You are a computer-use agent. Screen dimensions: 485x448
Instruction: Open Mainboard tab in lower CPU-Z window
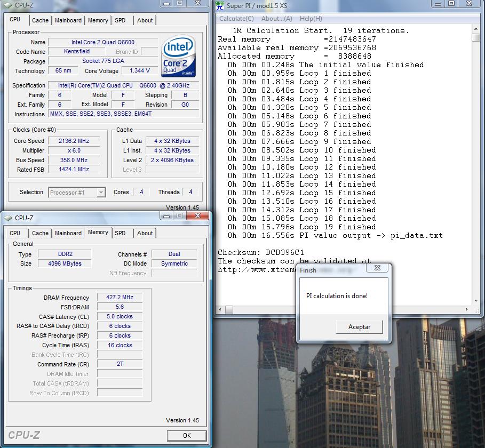[68, 233]
